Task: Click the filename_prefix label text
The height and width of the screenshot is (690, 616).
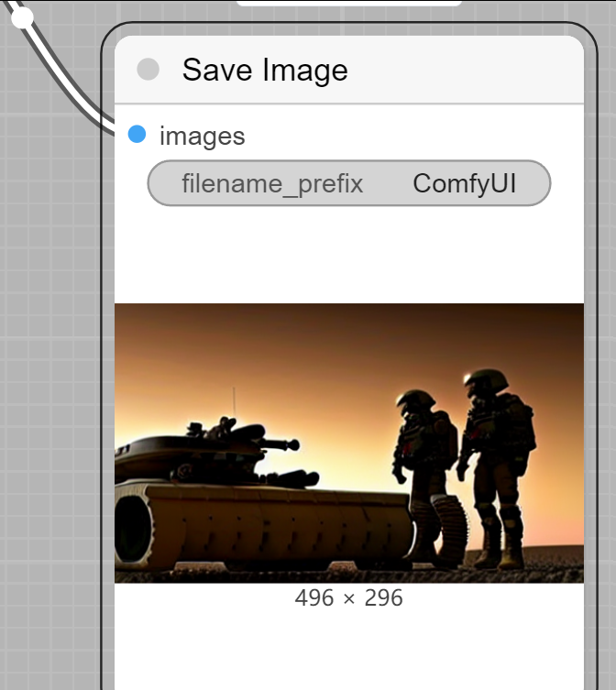Action: (x=272, y=183)
